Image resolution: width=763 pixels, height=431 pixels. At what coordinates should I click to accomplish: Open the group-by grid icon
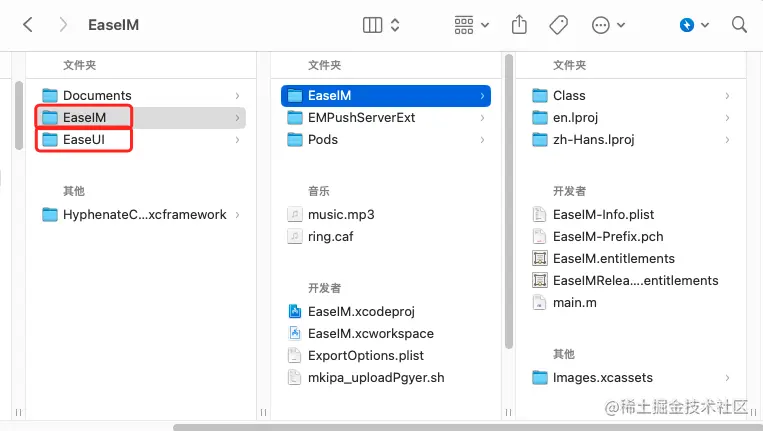464,25
